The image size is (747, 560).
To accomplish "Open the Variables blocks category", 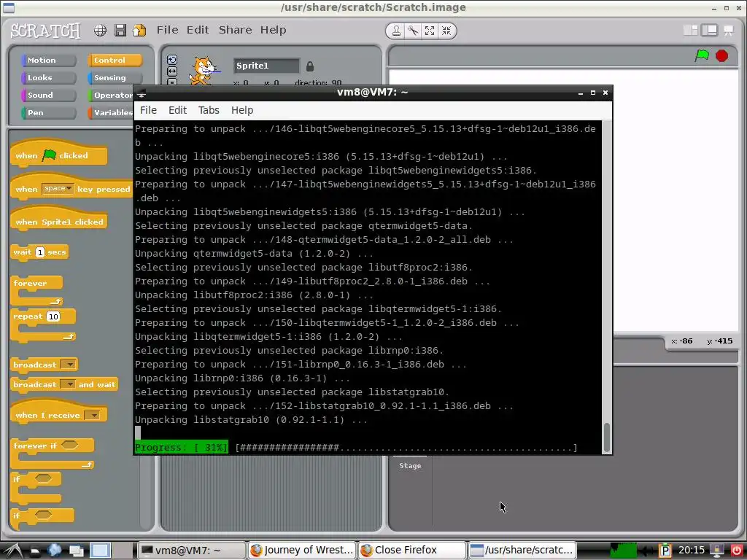I will click(x=111, y=113).
